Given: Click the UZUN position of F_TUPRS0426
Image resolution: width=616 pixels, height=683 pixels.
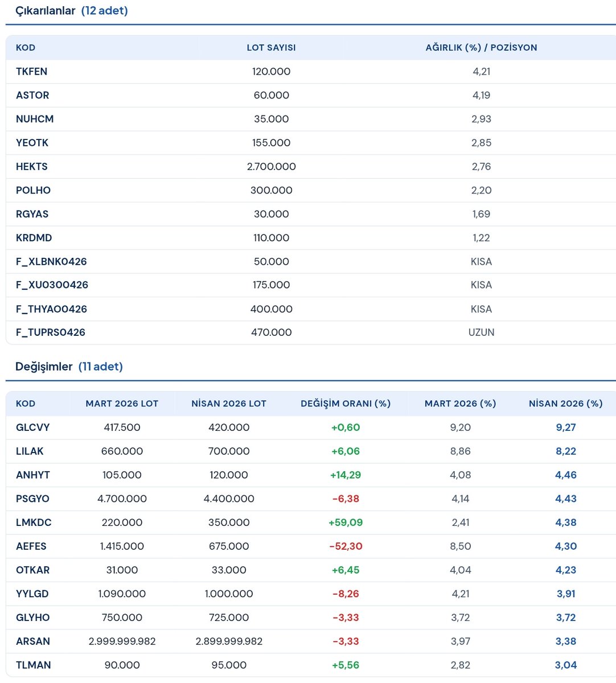Looking at the screenshot, I should [481, 332].
